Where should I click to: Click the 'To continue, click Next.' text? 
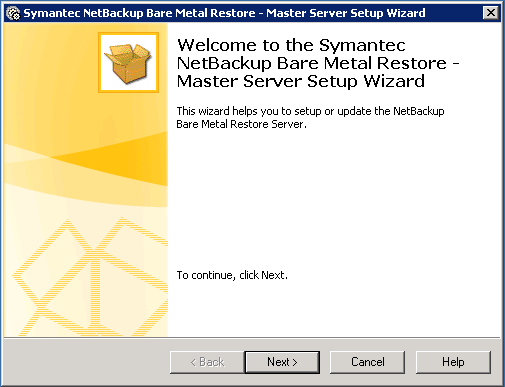[x=232, y=275]
